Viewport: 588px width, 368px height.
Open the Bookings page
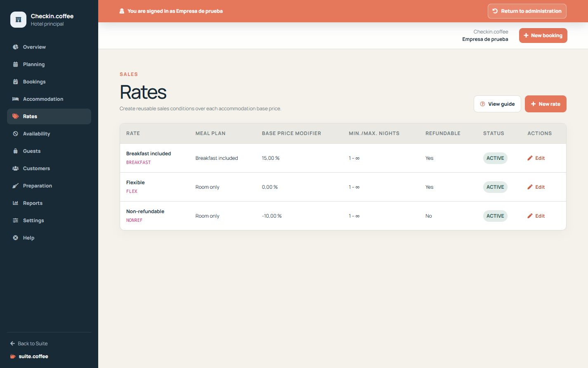coord(49,82)
